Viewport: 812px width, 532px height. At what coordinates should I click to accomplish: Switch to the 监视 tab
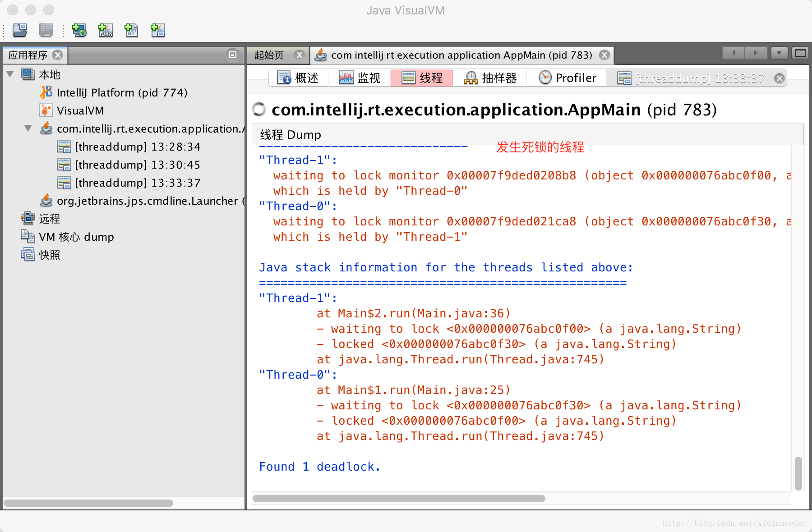(360, 78)
